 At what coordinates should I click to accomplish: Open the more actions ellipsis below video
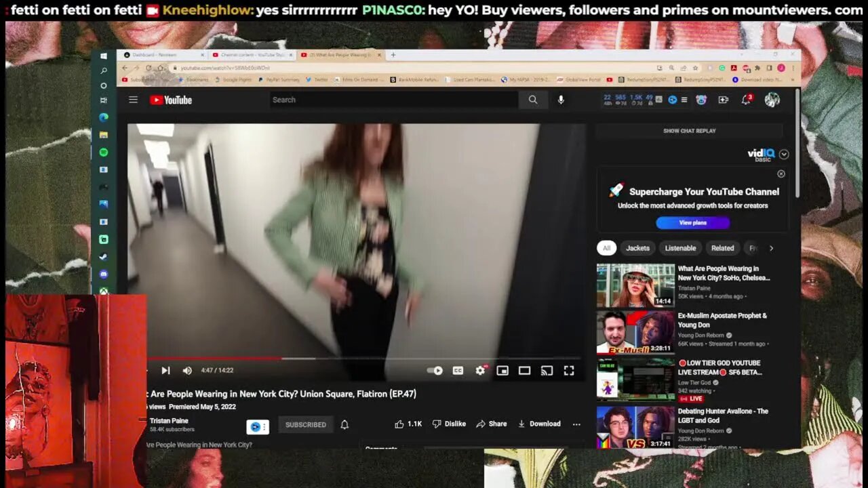pos(576,424)
